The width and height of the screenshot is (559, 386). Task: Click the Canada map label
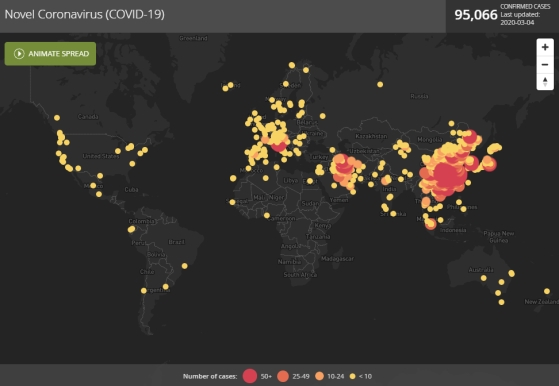pyautogui.click(x=88, y=117)
